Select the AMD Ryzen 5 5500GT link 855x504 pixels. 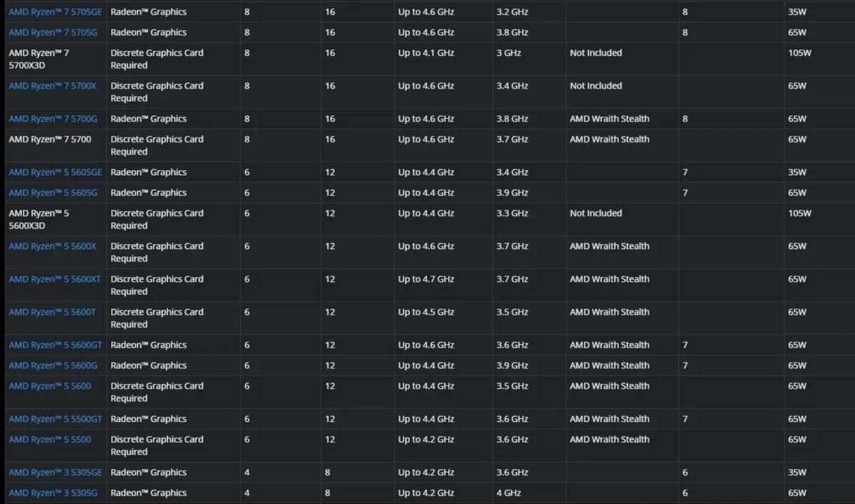(55, 419)
